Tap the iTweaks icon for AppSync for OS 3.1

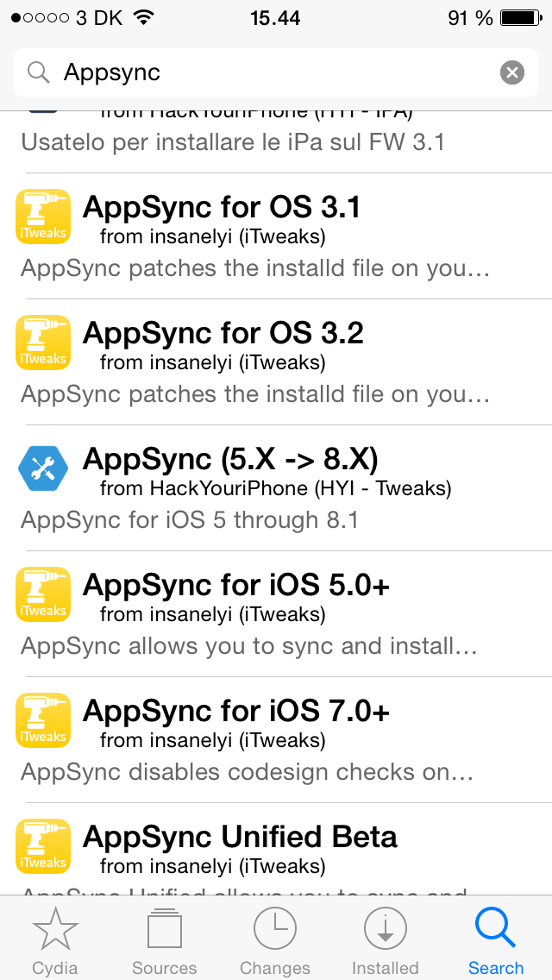point(42,217)
